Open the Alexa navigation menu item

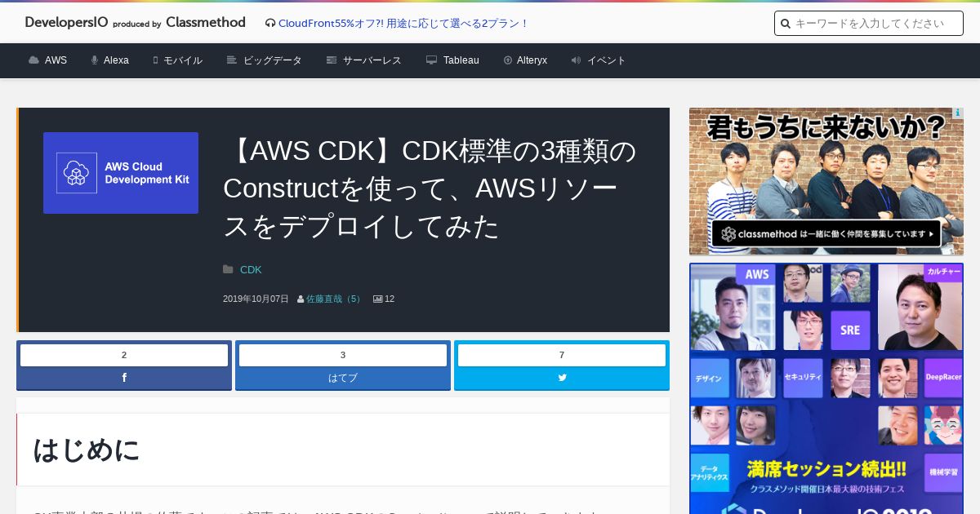(x=116, y=60)
